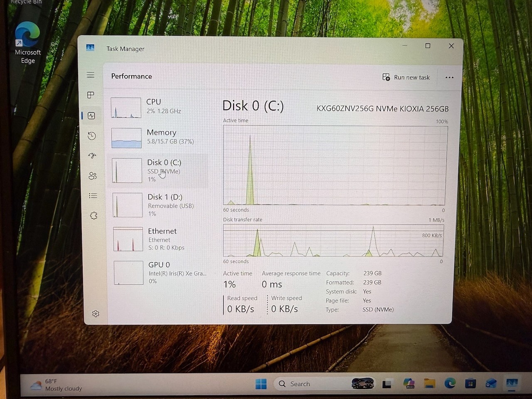This screenshot has height=399, width=532.
Task: Select Disk 0 (C:) entry
Action: point(158,171)
